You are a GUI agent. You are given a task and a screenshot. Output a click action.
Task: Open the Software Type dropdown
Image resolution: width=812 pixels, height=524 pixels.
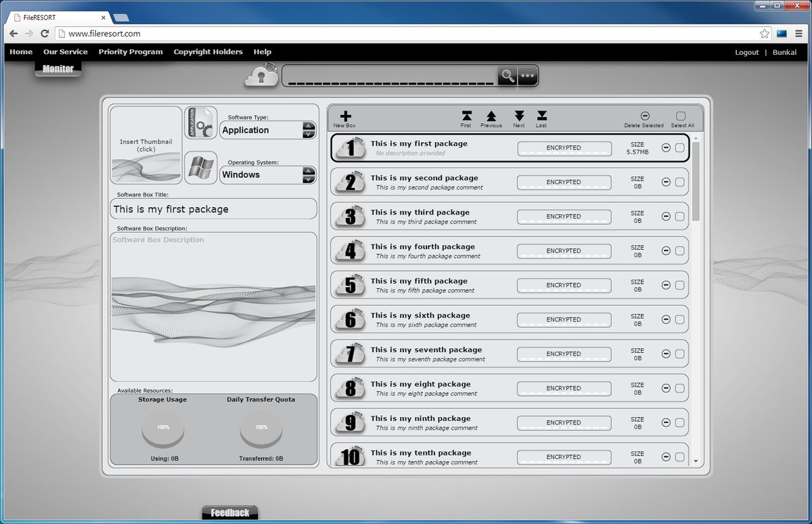pyautogui.click(x=309, y=130)
